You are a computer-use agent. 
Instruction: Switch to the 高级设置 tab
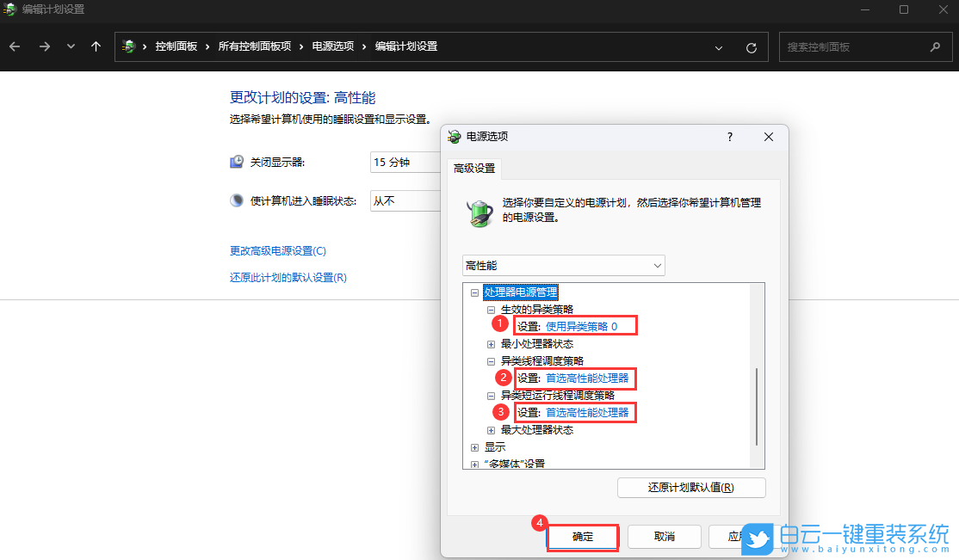click(x=475, y=169)
